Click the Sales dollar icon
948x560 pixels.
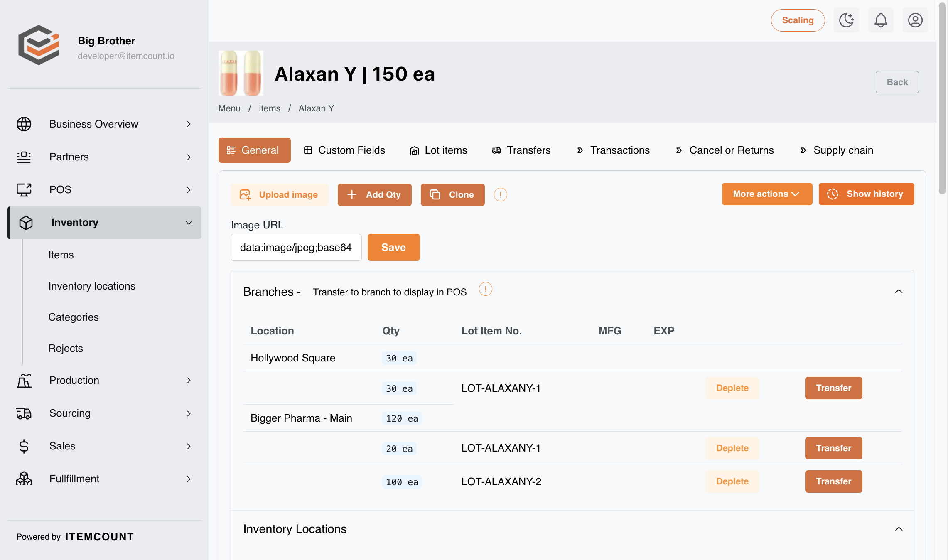24,446
